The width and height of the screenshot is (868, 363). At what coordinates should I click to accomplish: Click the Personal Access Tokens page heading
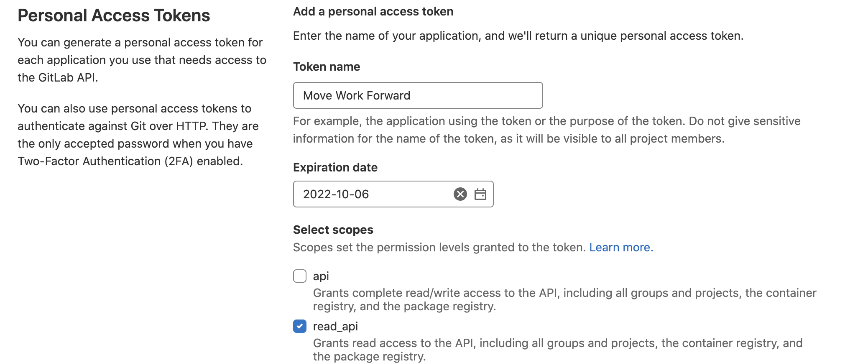[114, 16]
